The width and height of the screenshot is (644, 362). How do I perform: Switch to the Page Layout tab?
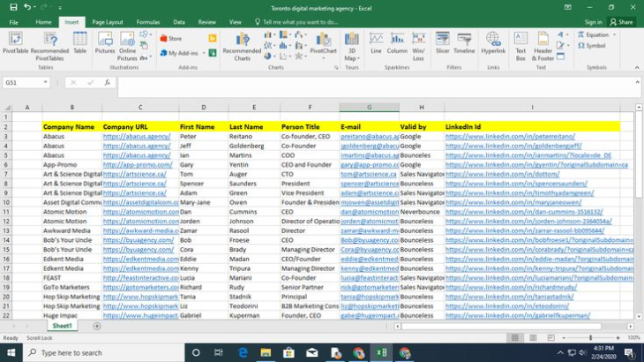point(108,21)
